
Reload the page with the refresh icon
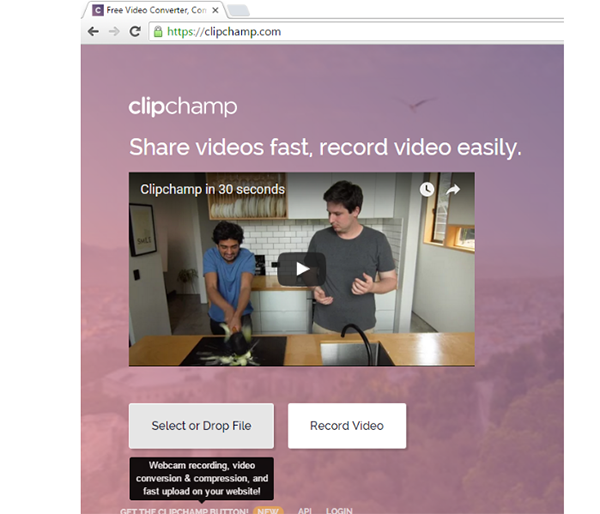135,31
